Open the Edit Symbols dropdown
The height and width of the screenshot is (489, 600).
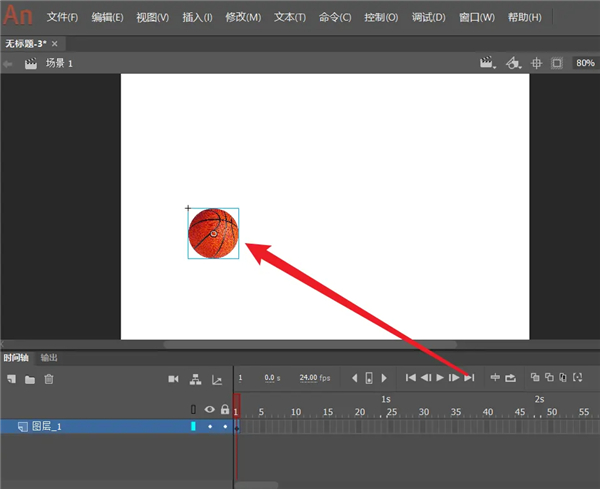[513, 63]
